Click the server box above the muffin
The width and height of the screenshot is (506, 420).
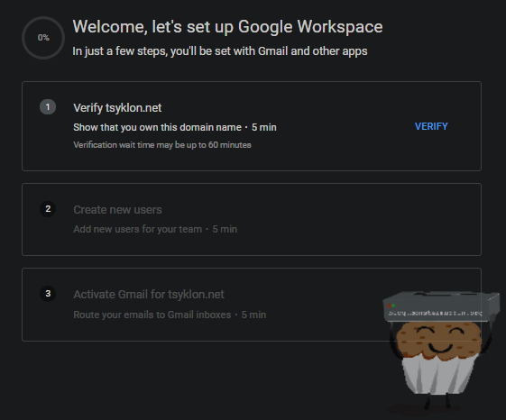[441, 306]
